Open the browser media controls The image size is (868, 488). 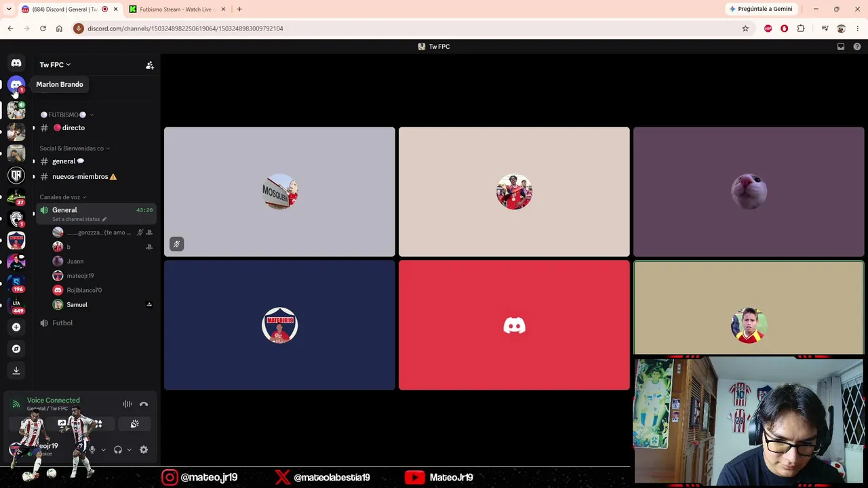click(825, 28)
